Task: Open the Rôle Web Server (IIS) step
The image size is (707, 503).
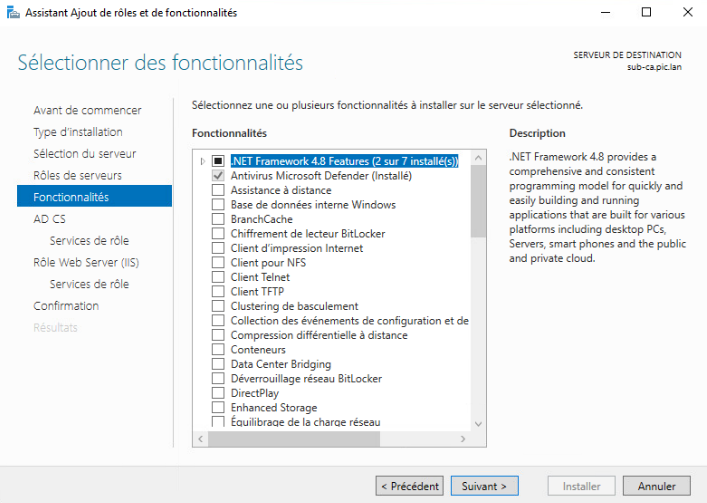Action: pyautogui.click(x=86, y=262)
